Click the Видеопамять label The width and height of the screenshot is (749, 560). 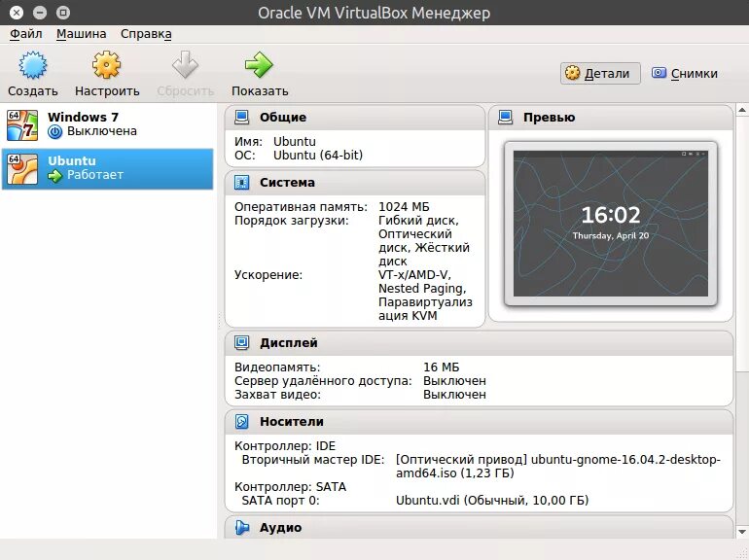click(x=277, y=367)
